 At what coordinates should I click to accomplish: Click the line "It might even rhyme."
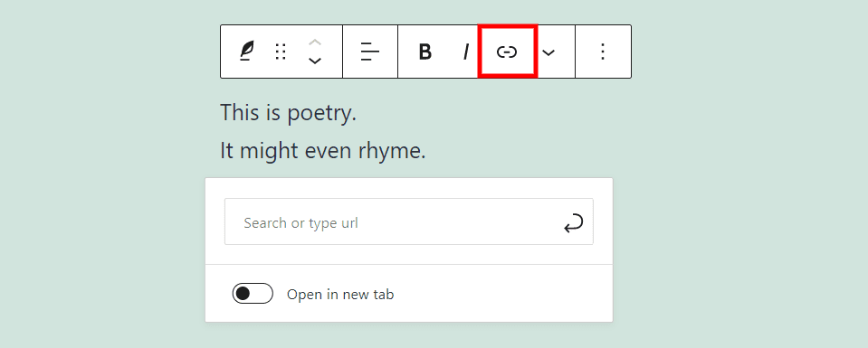point(323,151)
